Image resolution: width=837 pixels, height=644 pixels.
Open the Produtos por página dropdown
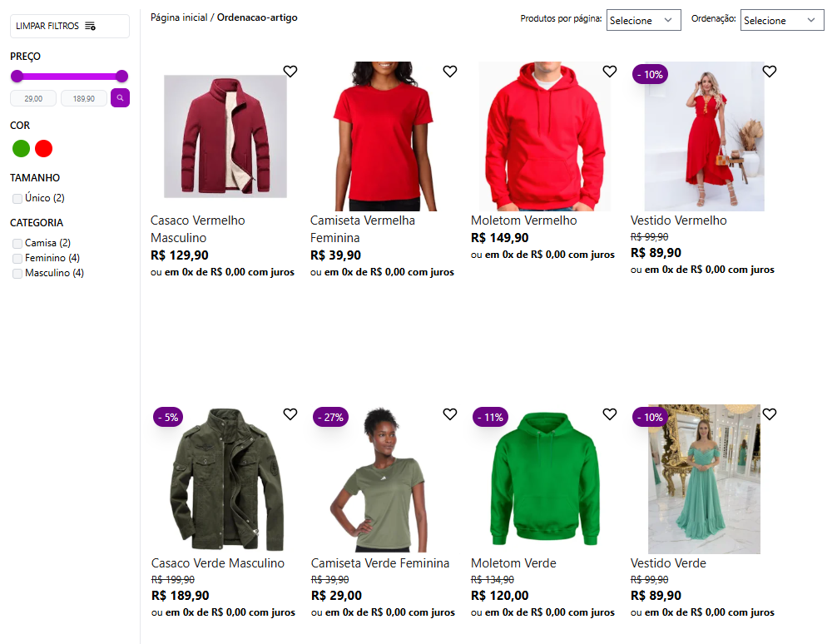644,21
